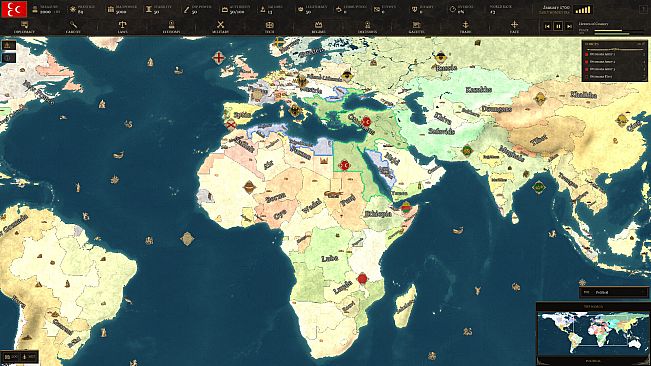Click the Russia eagle emblem marker
Image resolution: width=651 pixels, height=366 pixels.
[441, 57]
